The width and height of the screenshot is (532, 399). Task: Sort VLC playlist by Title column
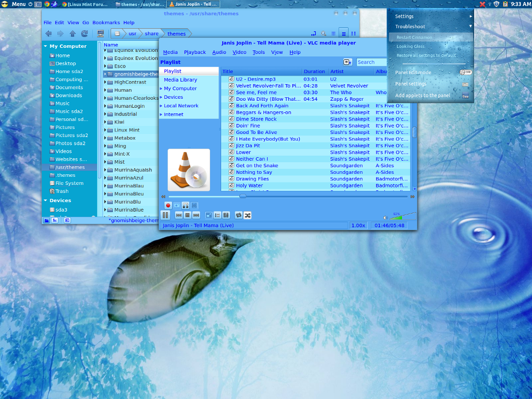tap(261, 71)
